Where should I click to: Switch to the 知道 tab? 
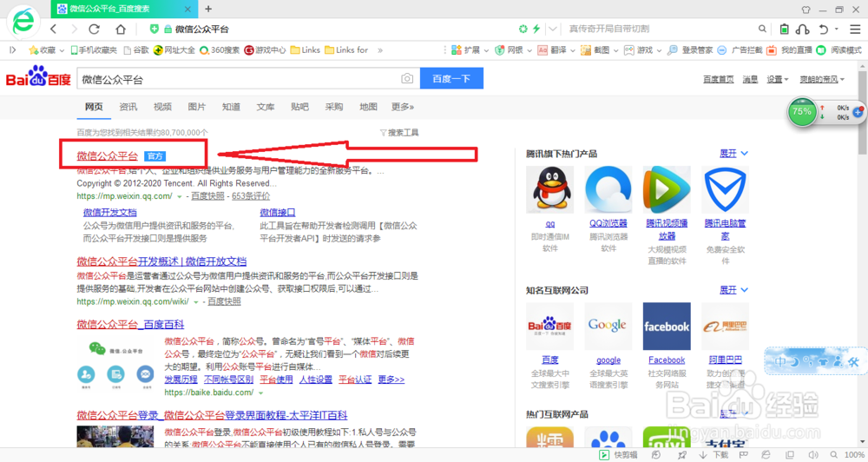(231, 106)
